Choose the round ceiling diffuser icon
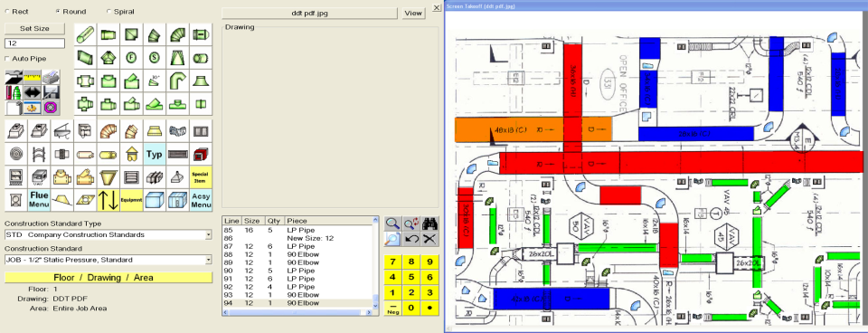This screenshot has width=868, height=333. (15, 154)
